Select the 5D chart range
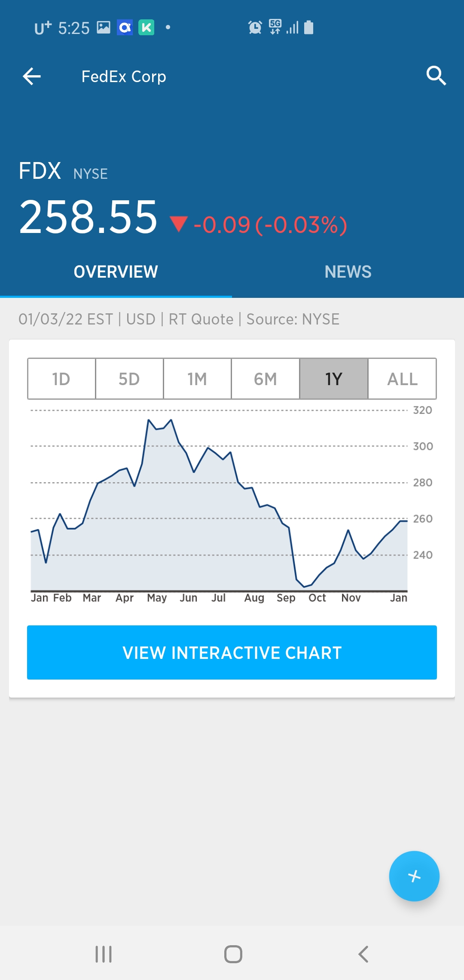 [x=129, y=379]
